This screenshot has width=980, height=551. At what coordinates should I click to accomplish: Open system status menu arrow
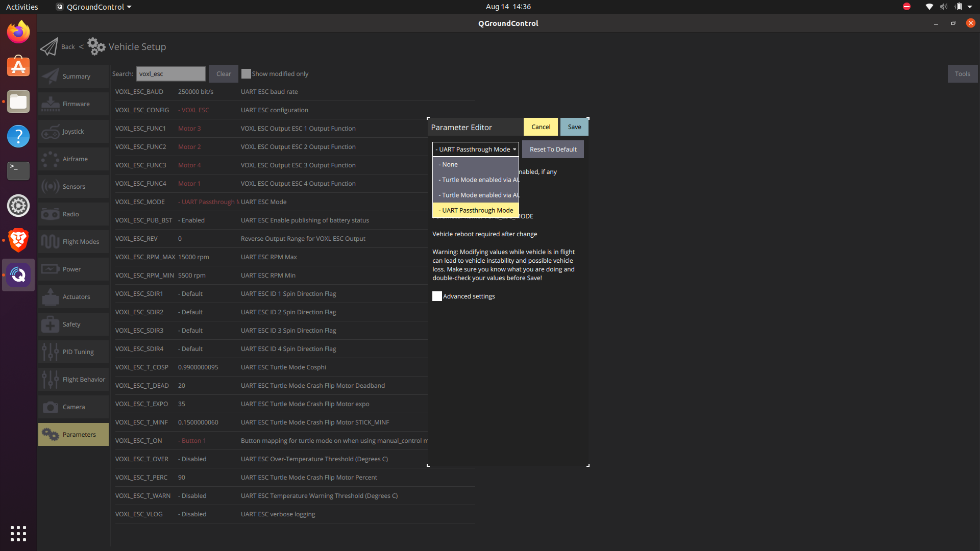970,7
